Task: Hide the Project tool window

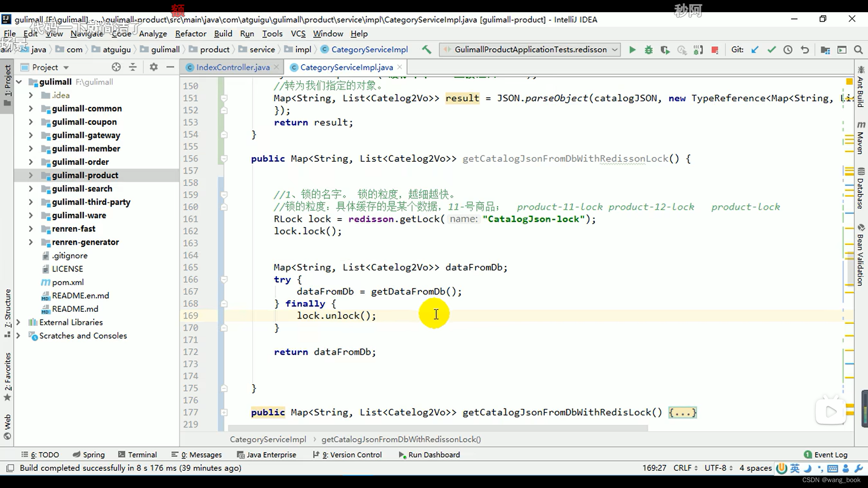Action: pos(170,67)
